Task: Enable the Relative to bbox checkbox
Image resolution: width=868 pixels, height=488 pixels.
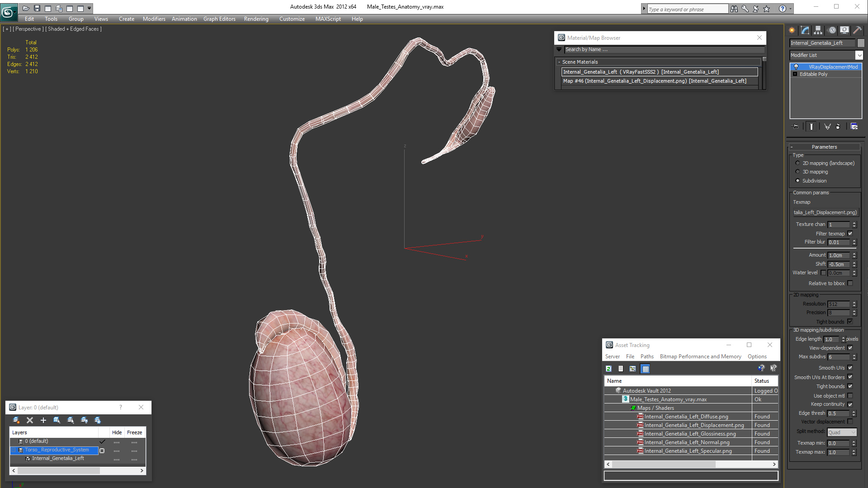Action: pos(850,283)
